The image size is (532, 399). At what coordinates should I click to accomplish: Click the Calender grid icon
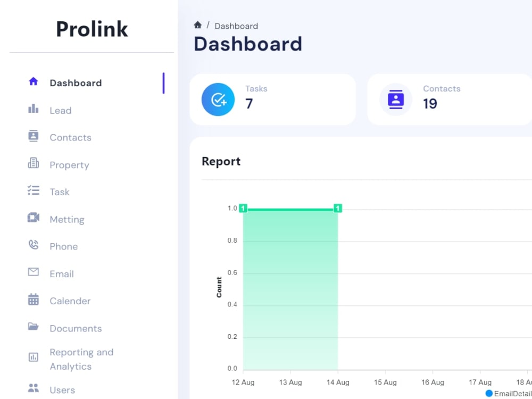pyautogui.click(x=33, y=299)
